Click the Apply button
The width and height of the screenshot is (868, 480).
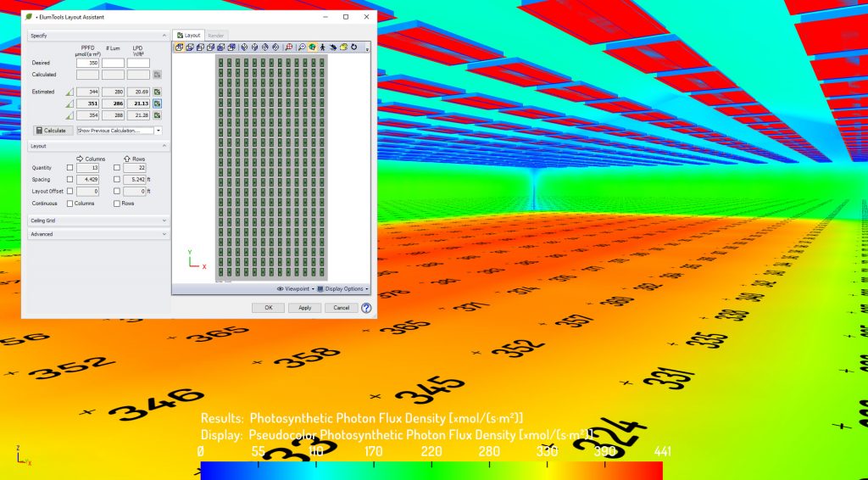pyautogui.click(x=304, y=308)
